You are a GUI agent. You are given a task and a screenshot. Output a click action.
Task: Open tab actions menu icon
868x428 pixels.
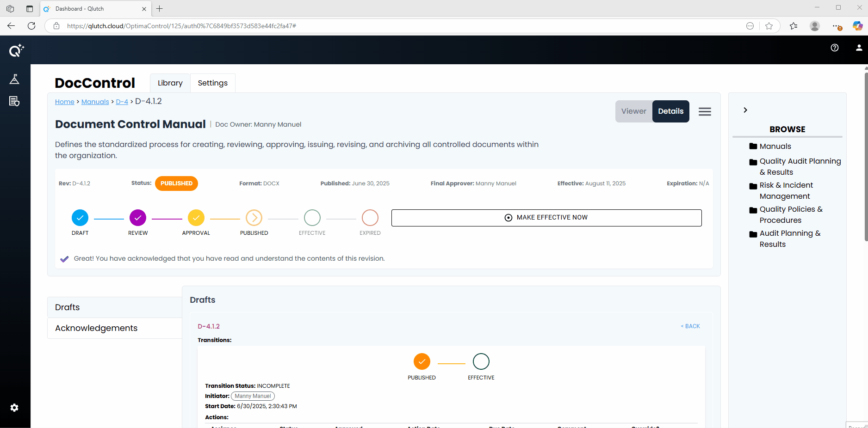point(30,9)
